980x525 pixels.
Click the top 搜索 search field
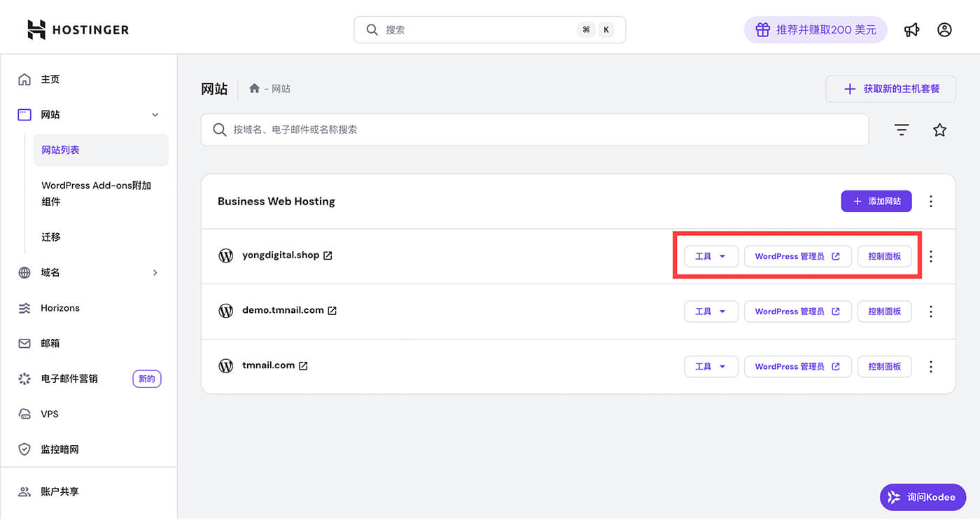(x=490, y=30)
